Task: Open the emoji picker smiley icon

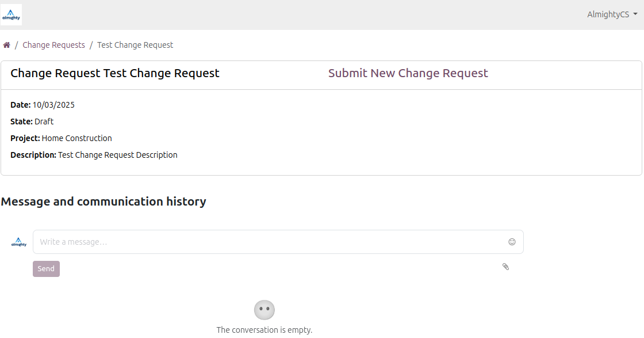Action: (512, 242)
